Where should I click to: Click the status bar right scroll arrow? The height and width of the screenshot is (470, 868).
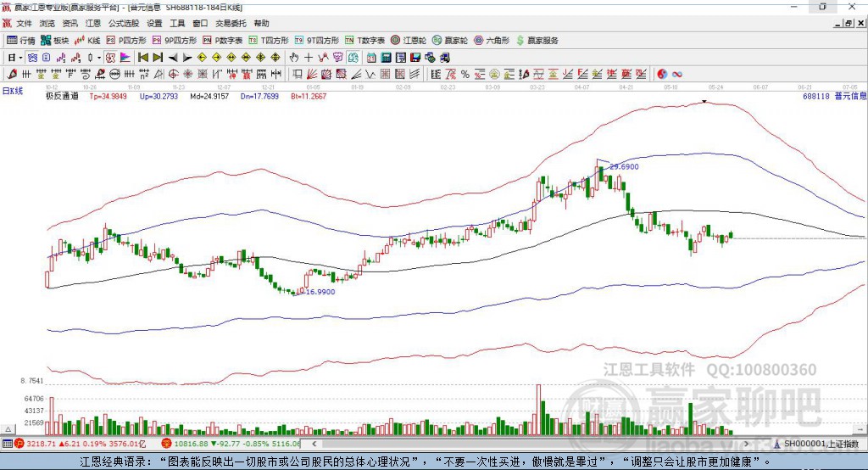click(746, 444)
